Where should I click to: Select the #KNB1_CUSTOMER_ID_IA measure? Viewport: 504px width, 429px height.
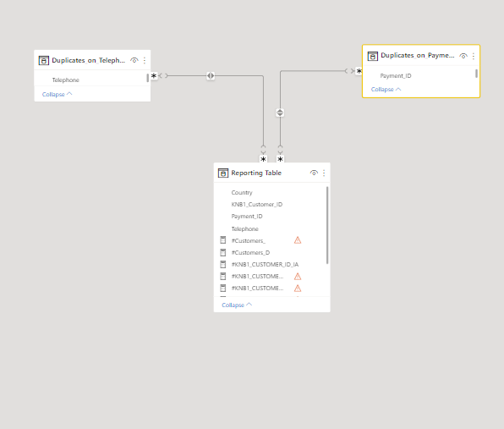265,265
